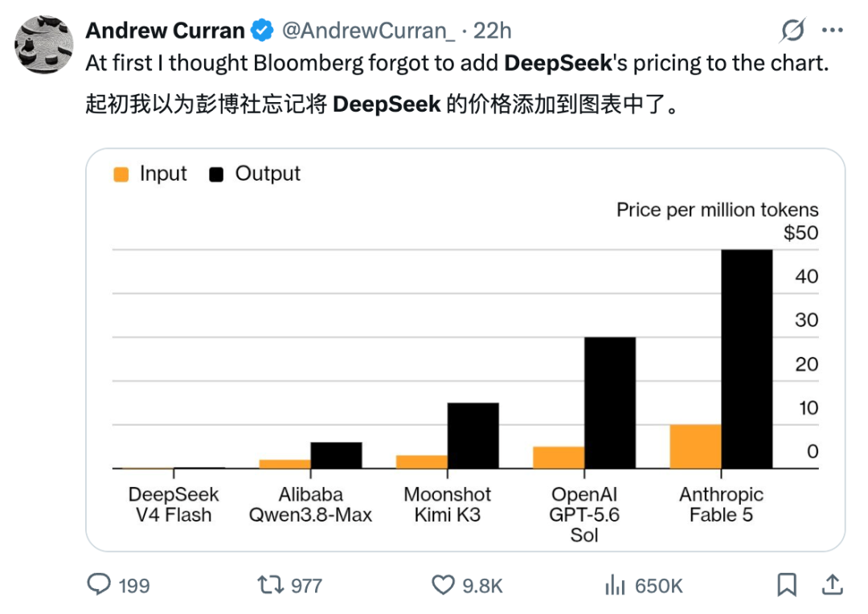Open the Andrew Curran display name link

[165, 31]
